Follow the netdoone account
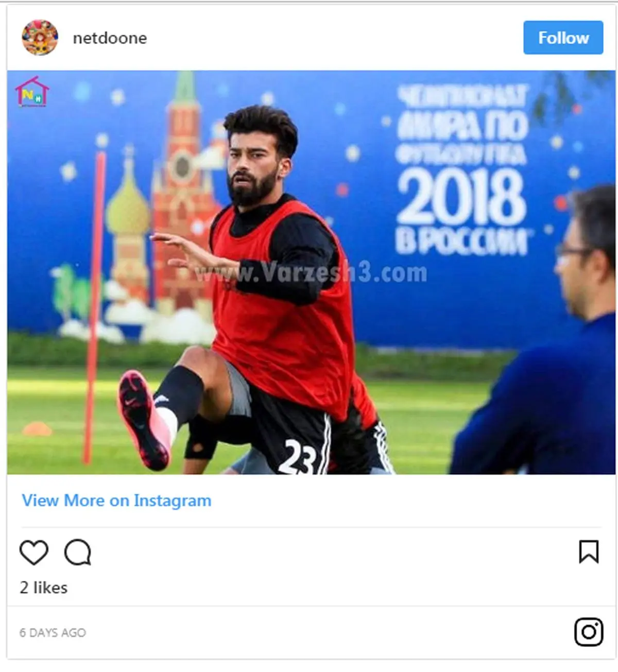The height and width of the screenshot is (672, 618). [563, 38]
